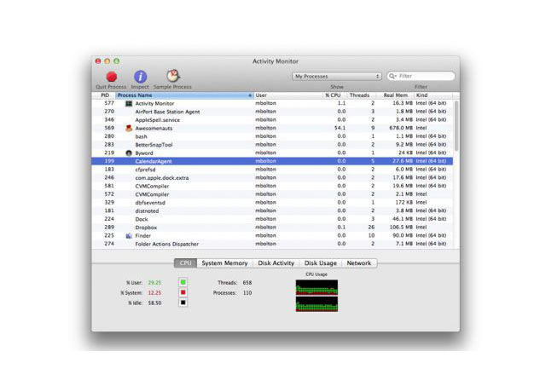546x392 pixels.
Task: Click the Sample Process icon
Action: pyautogui.click(x=172, y=76)
